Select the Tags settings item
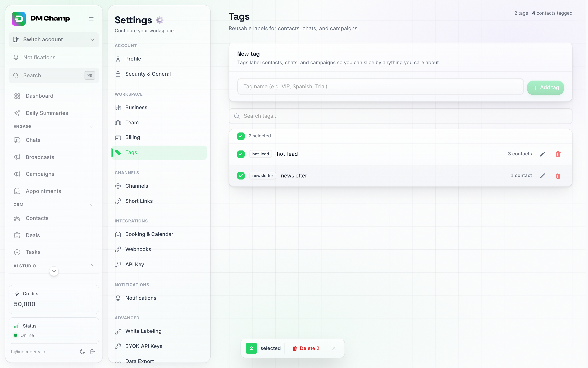 point(159,153)
